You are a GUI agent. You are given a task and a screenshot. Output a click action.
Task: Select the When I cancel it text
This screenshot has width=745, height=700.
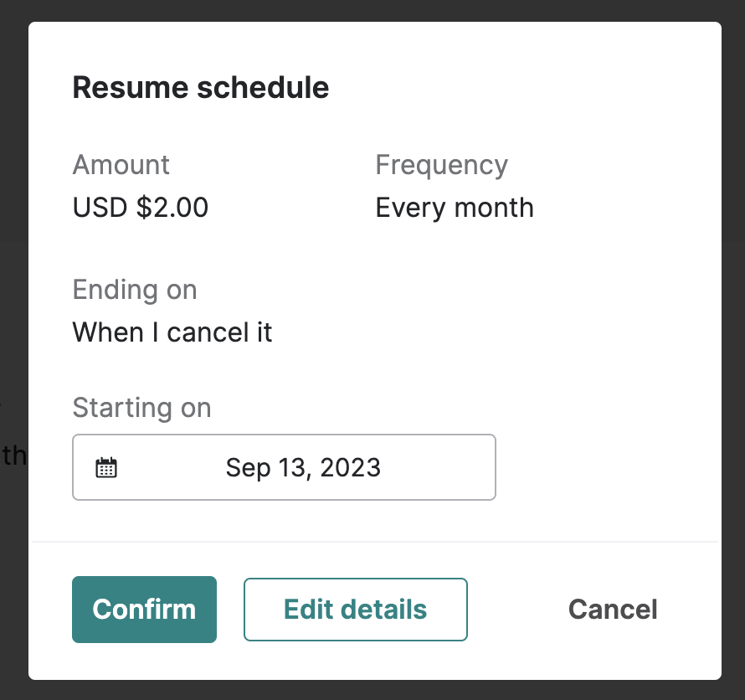point(172,332)
